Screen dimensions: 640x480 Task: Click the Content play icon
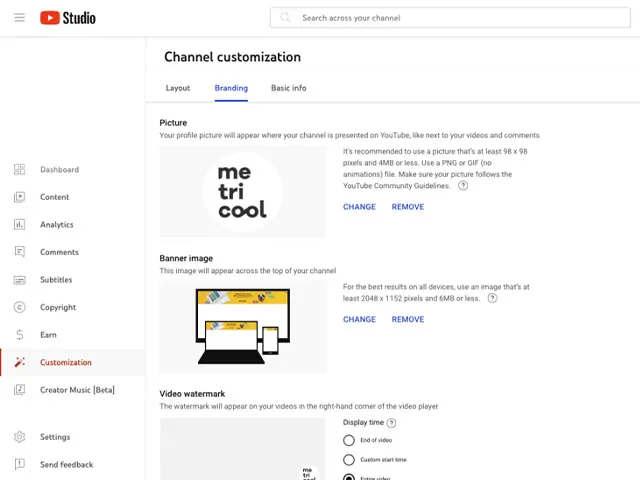19,197
